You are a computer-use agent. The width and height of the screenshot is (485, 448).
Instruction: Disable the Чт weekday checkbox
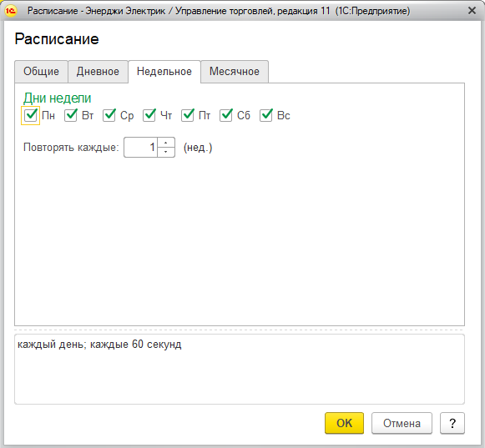coord(149,115)
